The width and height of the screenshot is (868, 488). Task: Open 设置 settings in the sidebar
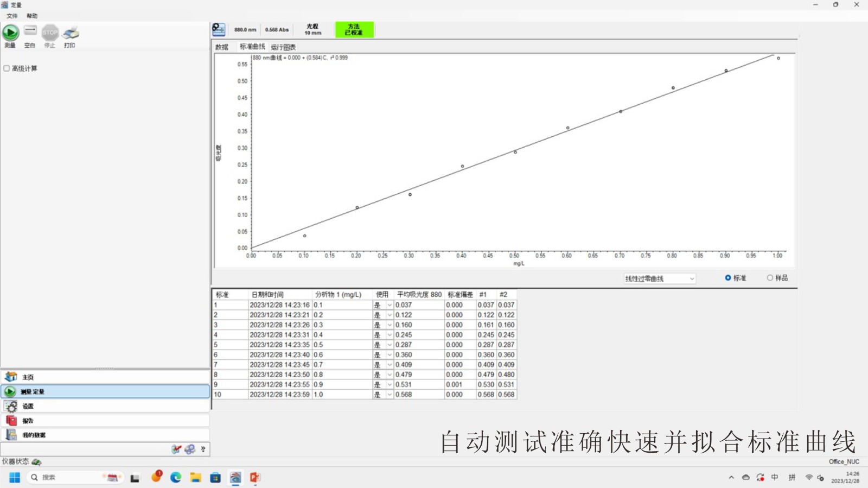[x=28, y=406]
